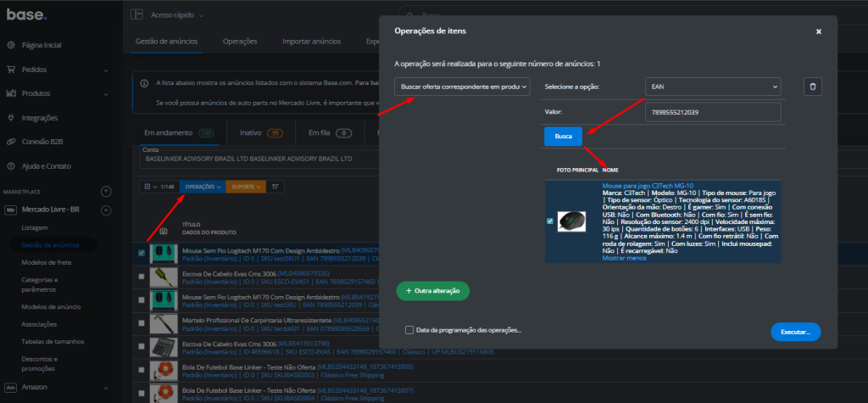Check the Escova De Cabelo ESCO-EVAS1 row
This screenshot has height=403, width=868.
coord(142,277)
